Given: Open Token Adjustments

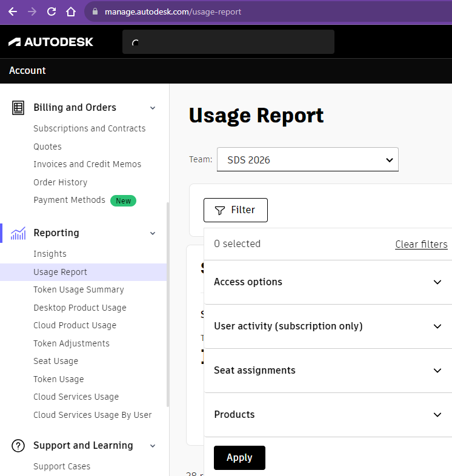Looking at the screenshot, I should [x=71, y=343].
